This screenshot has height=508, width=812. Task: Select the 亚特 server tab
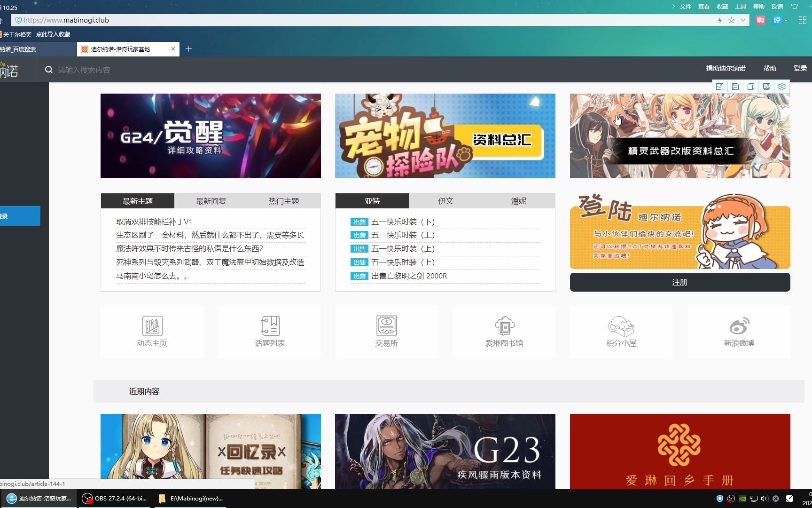[372, 201]
